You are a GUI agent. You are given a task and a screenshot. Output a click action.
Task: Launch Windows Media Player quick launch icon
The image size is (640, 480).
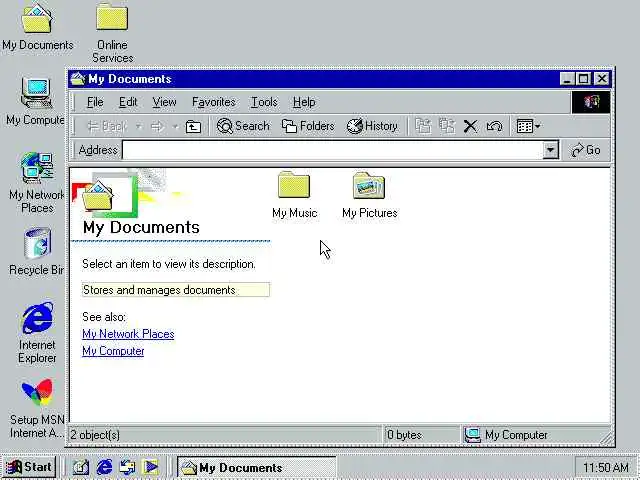(151, 467)
